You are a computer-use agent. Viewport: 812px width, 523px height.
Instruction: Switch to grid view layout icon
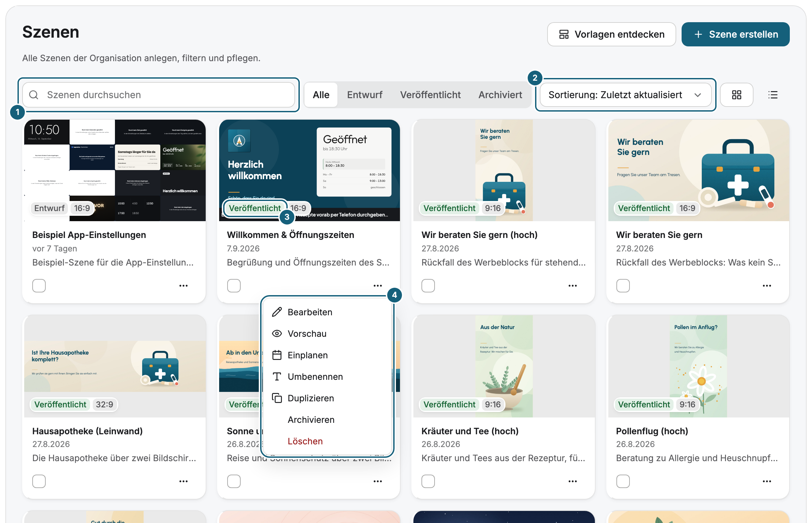736,95
